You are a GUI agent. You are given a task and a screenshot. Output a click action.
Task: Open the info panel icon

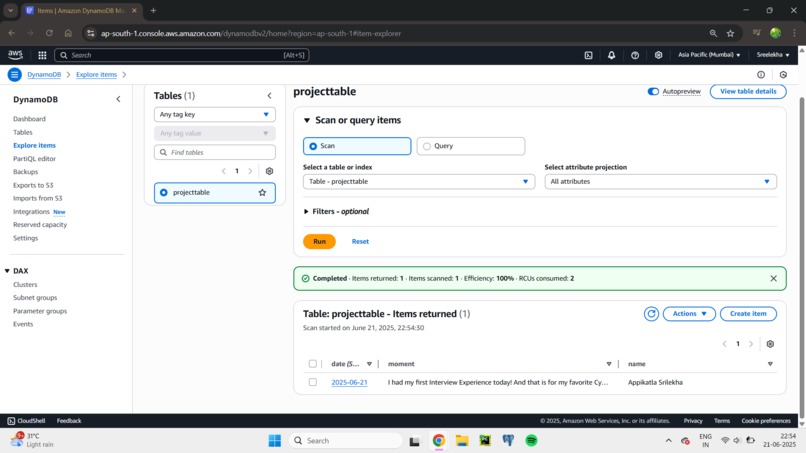[x=761, y=75]
